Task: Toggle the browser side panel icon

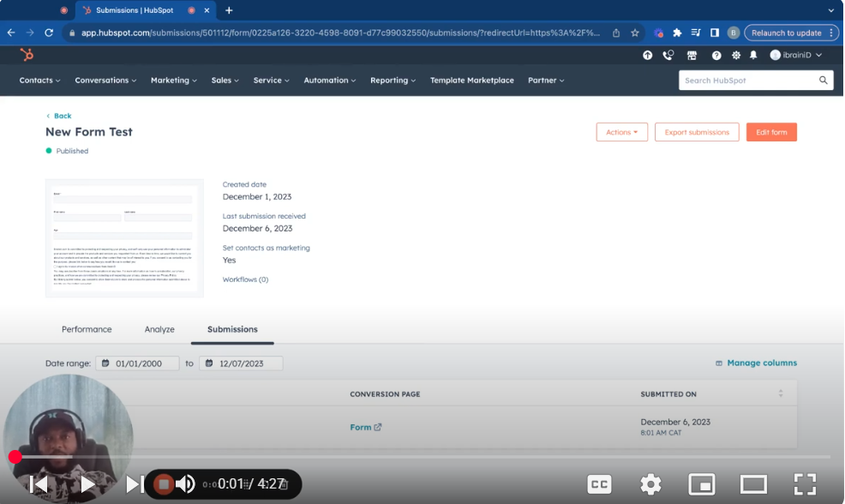Action: click(715, 33)
